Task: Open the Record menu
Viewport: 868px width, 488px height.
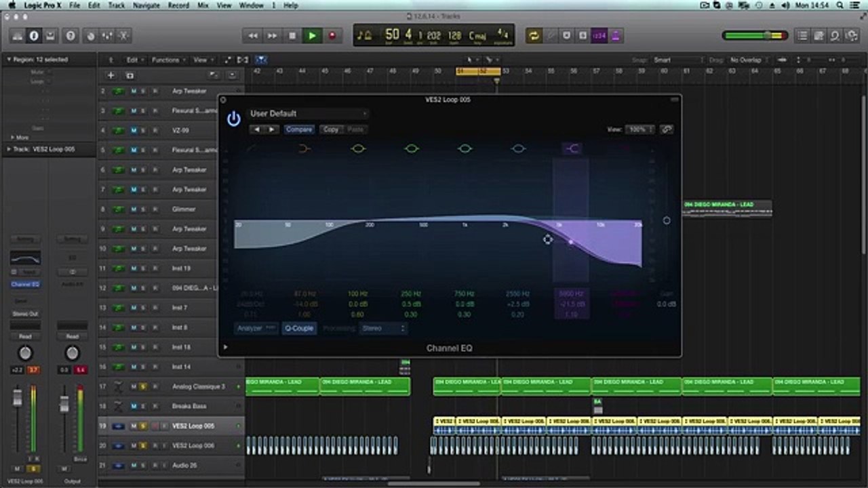Action: [178, 5]
